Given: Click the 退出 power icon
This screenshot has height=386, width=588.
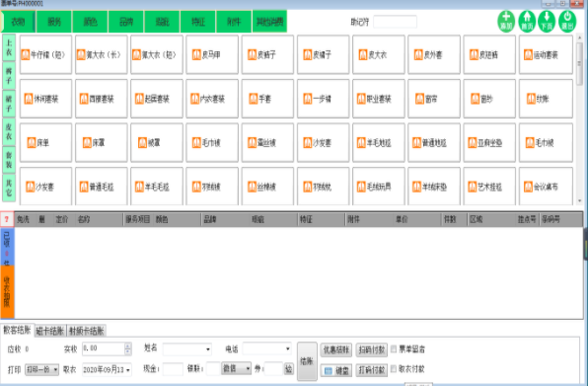Looking at the screenshot, I should (567, 22).
